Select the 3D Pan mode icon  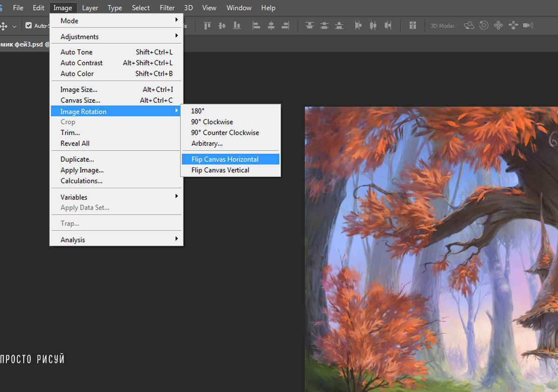[x=498, y=26]
